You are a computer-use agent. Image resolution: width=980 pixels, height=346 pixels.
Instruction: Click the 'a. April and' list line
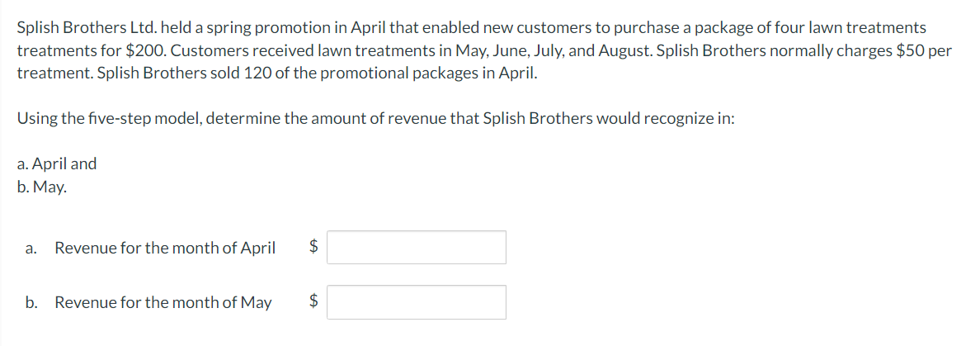pos(57,164)
